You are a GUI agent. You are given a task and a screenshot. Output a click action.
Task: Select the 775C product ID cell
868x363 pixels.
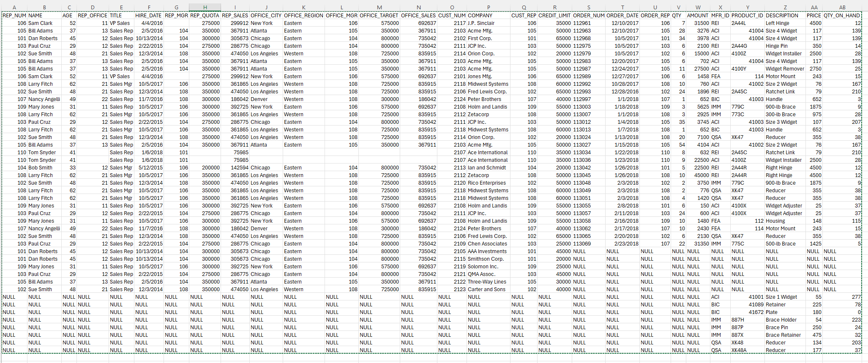pyautogui.click(x=748, y=243)
